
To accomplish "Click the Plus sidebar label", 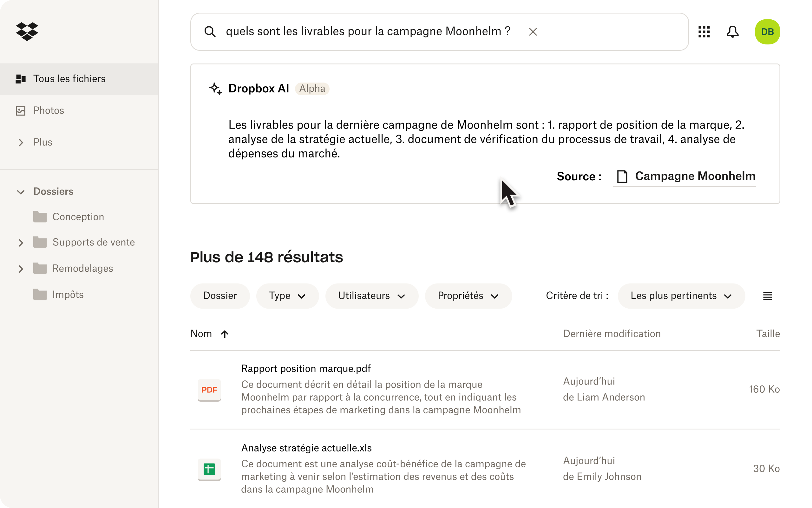I will click(x=43, y=143).
